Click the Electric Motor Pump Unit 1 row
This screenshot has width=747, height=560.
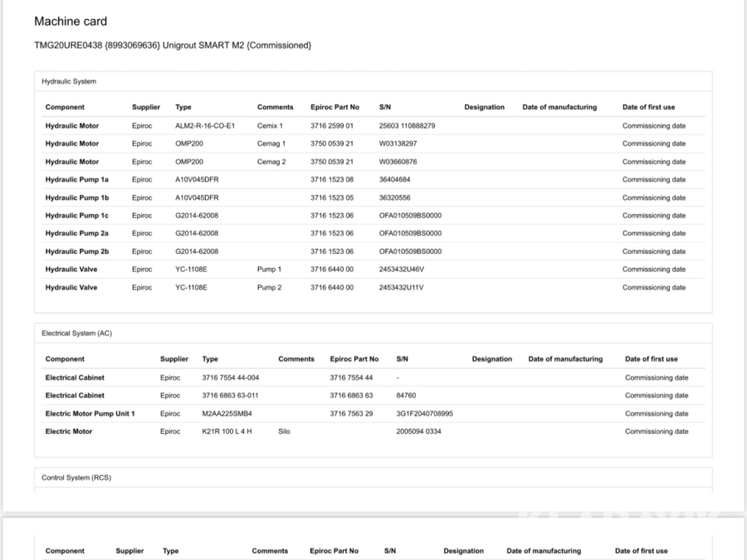[90, 413]
